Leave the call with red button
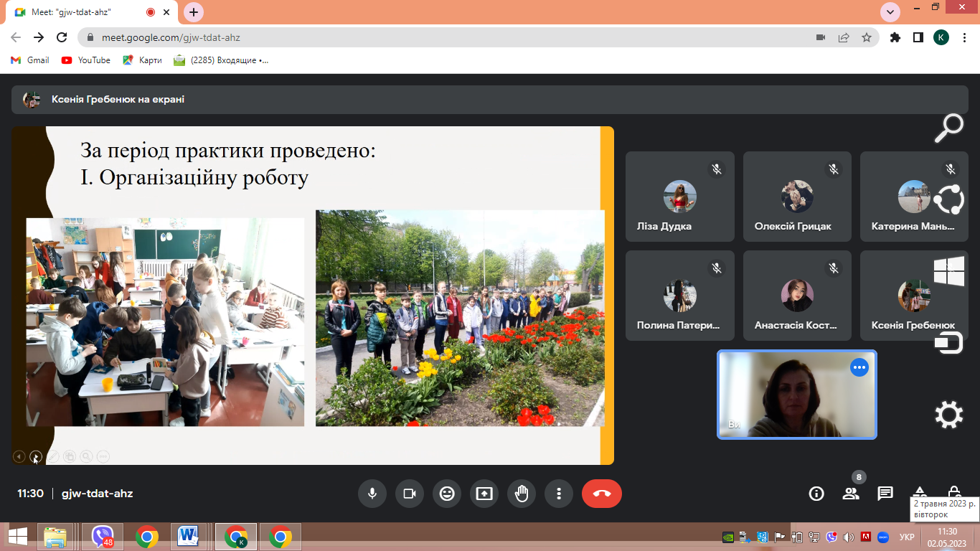This screenshot has width=980, height=551. click(601, 494)
